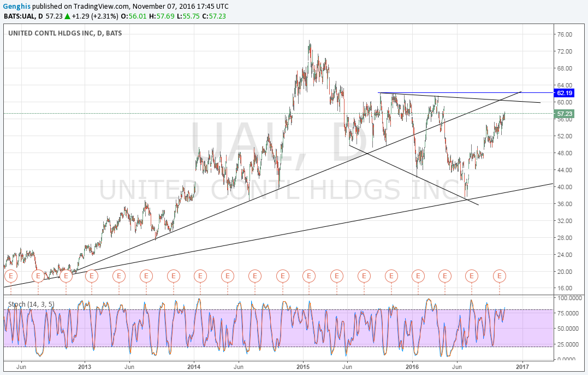Select the blue horizontal resistance line

pyautogui.click(x=465, y=92)
